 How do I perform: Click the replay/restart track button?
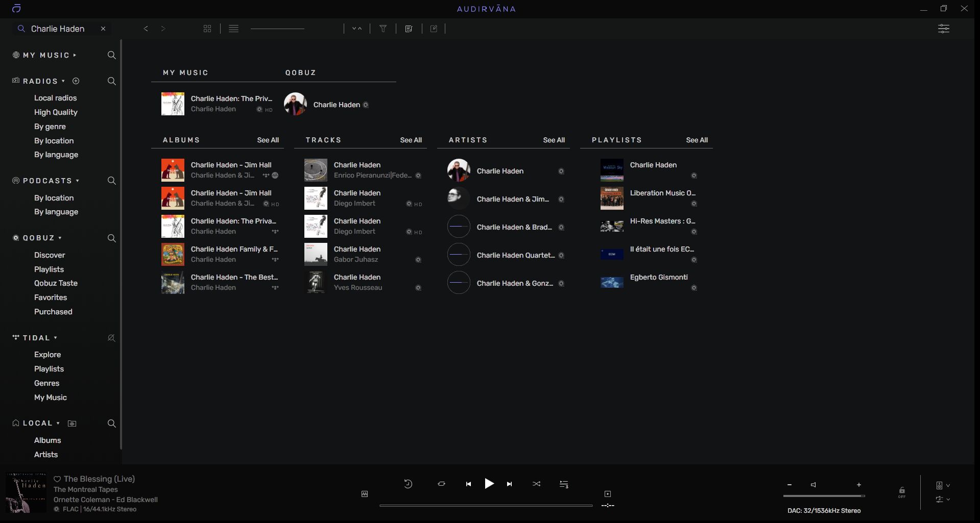click(x=408, y=484)
